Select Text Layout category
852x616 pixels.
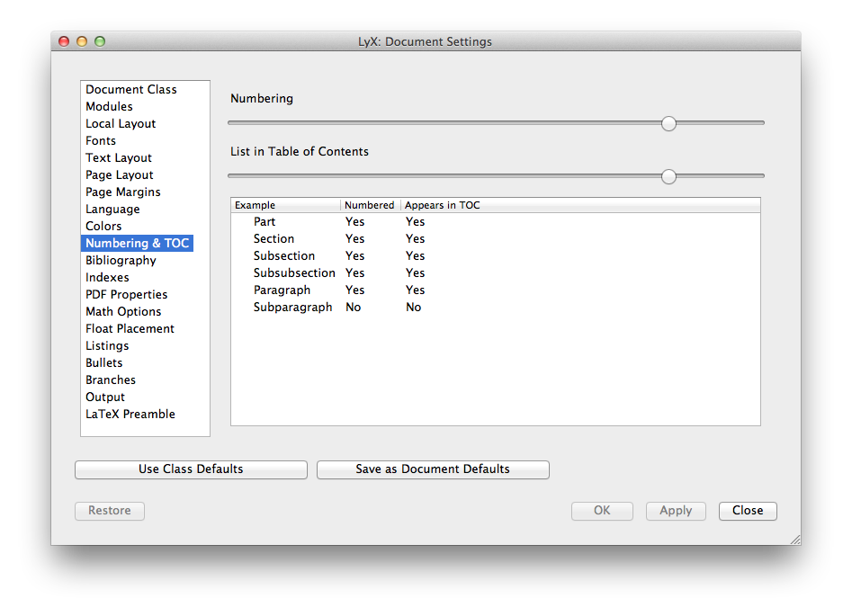[x=119, y=158]
